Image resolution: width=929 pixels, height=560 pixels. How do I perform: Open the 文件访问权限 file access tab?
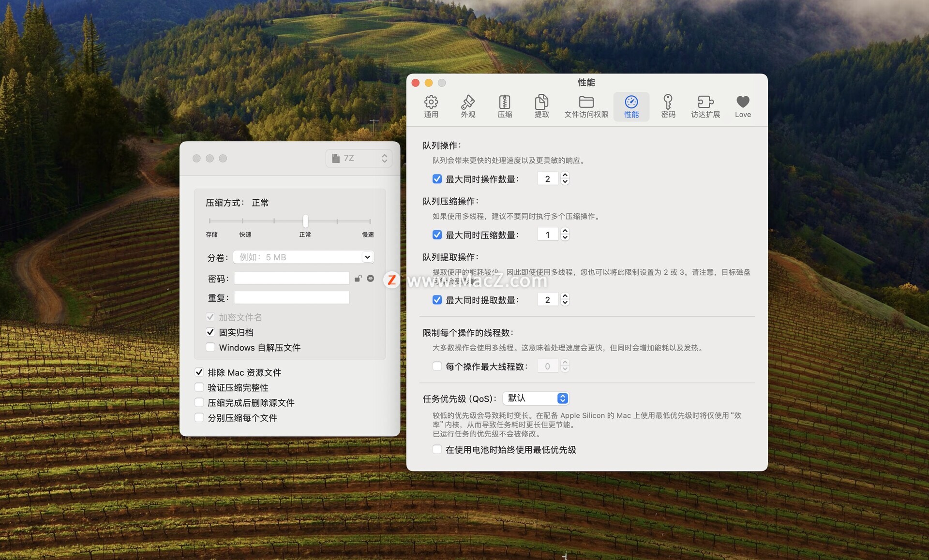[x=586, y=106]
